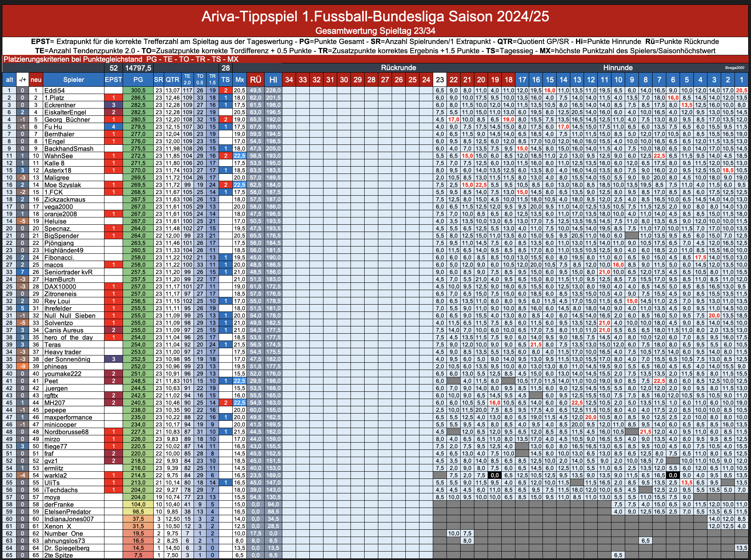Select player name Canis Aureus
The width and height of the screenshot is (751, 560).
point(64,330)
